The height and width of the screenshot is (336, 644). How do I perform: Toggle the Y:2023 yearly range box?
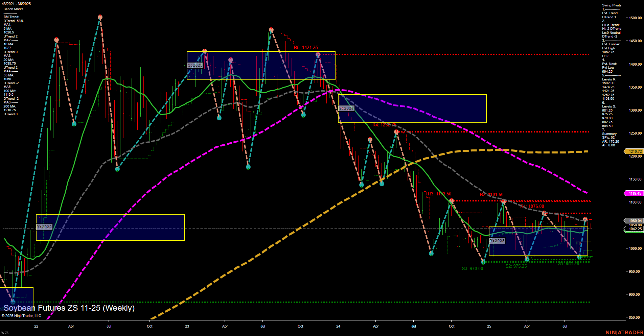195,65
